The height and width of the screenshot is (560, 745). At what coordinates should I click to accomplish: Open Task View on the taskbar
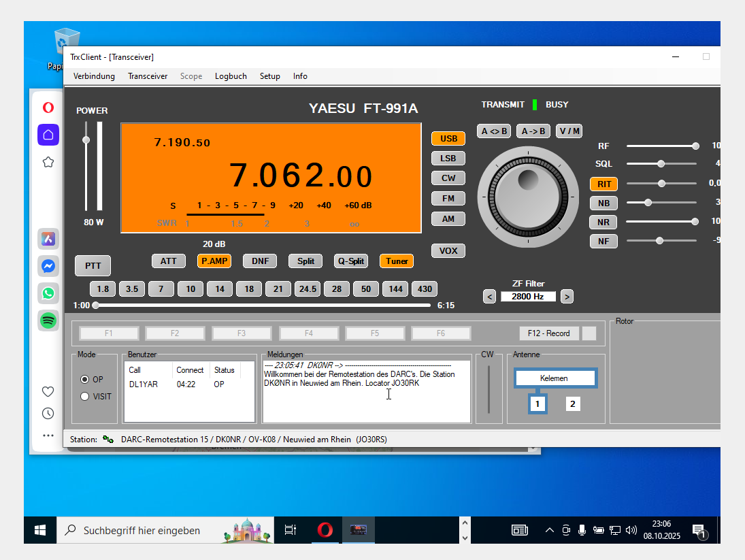291,530
